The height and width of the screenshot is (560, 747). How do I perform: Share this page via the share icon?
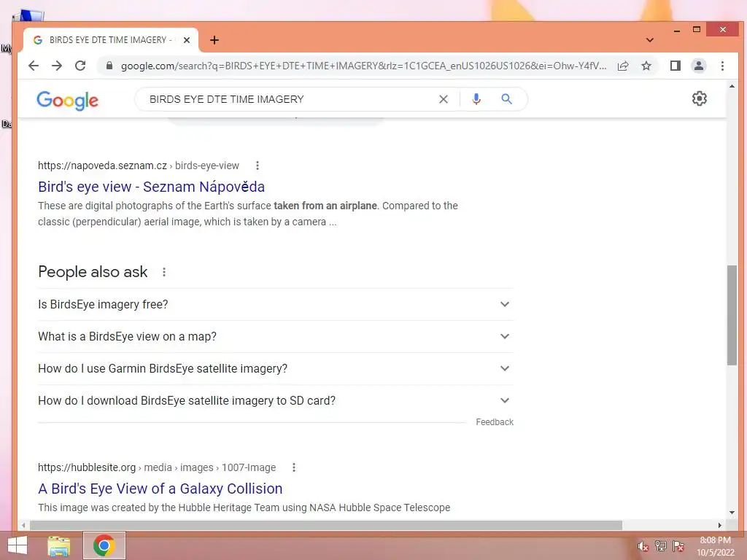623,66
